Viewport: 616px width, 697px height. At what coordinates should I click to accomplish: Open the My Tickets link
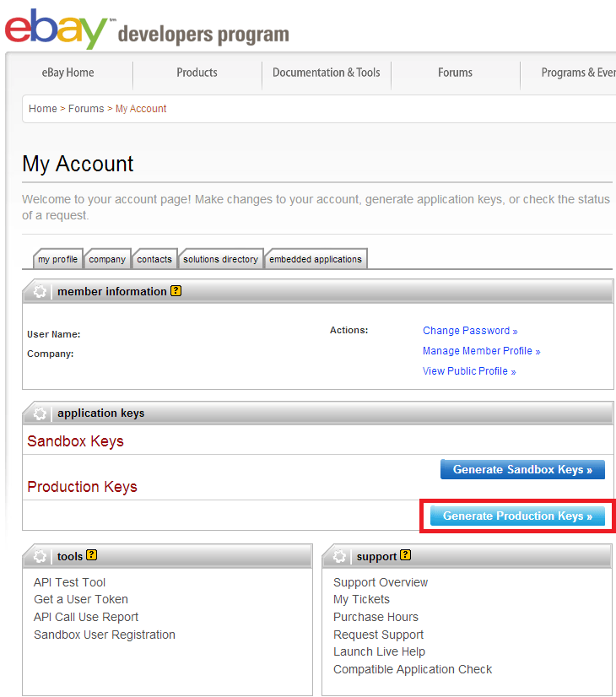[361, 599]
